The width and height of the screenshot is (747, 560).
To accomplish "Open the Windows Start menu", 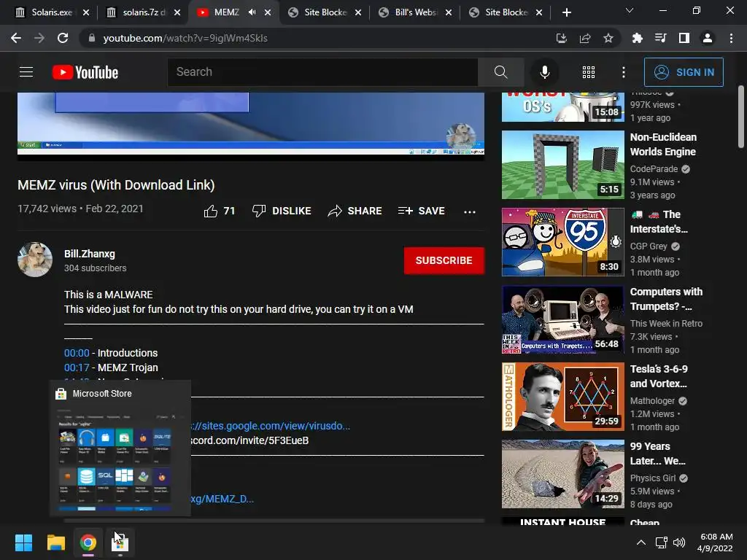I will [23, 542].
